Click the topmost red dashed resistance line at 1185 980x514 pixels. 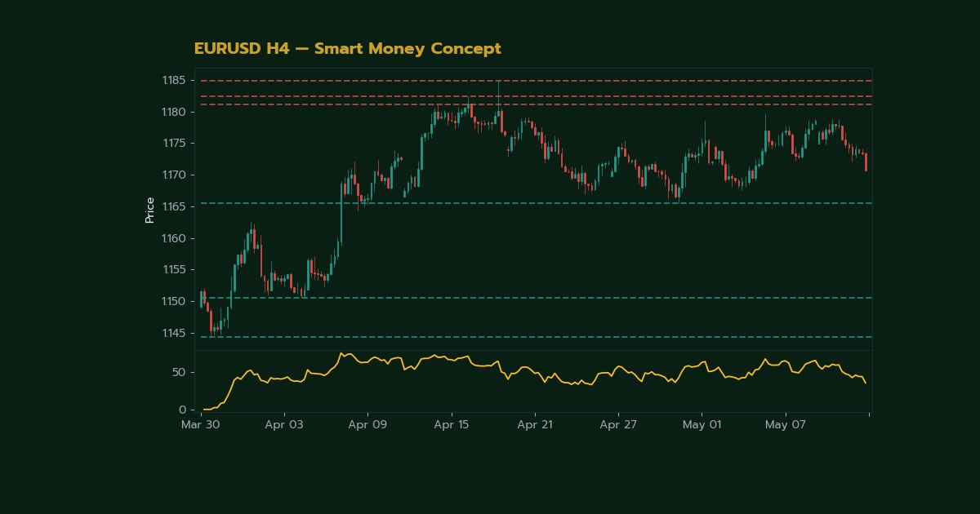pos(536,81)
